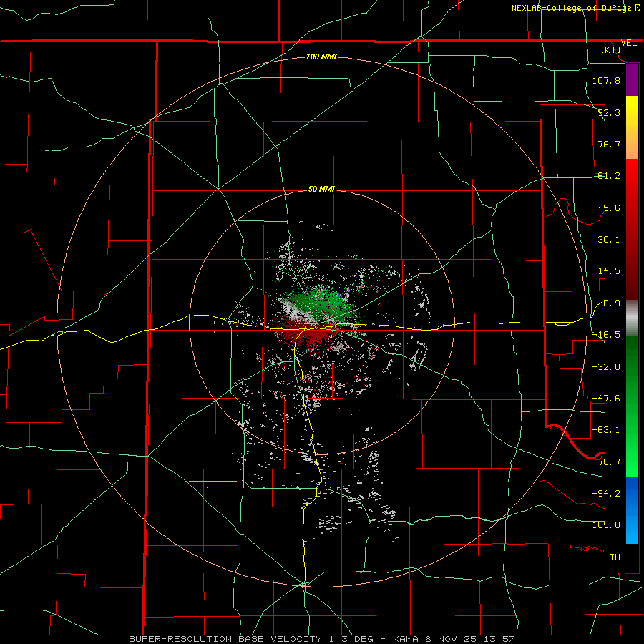Select the 107.8 legend value

606,80
